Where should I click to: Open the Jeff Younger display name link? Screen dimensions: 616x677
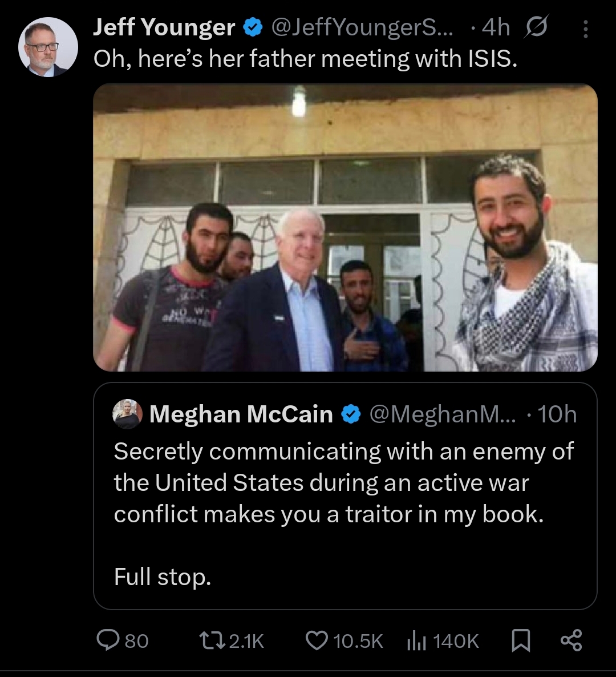(x=164, y=27)
